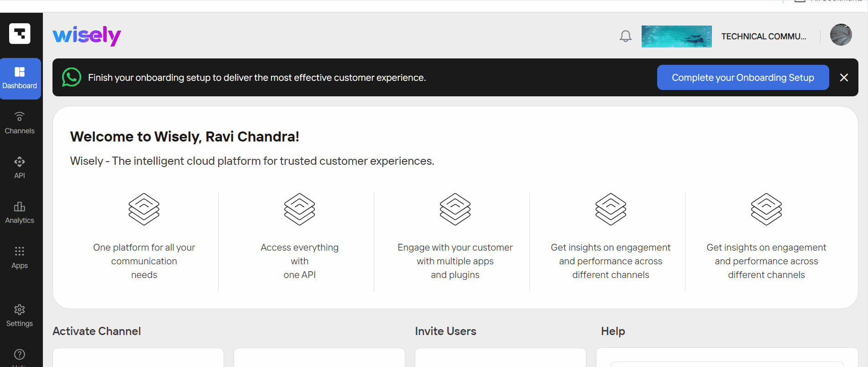Click the Wisely logo
The image size is (868, 367).
[x=87, y=36]
